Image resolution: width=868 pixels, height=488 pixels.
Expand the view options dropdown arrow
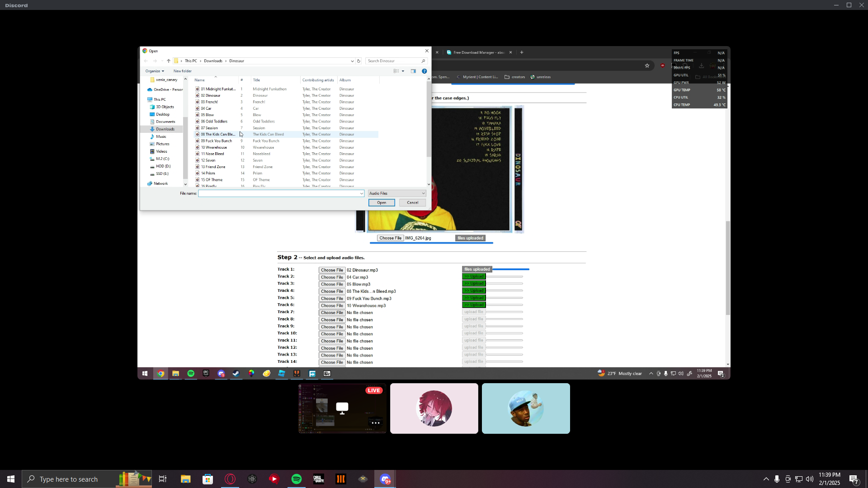(x=403, y=71)
